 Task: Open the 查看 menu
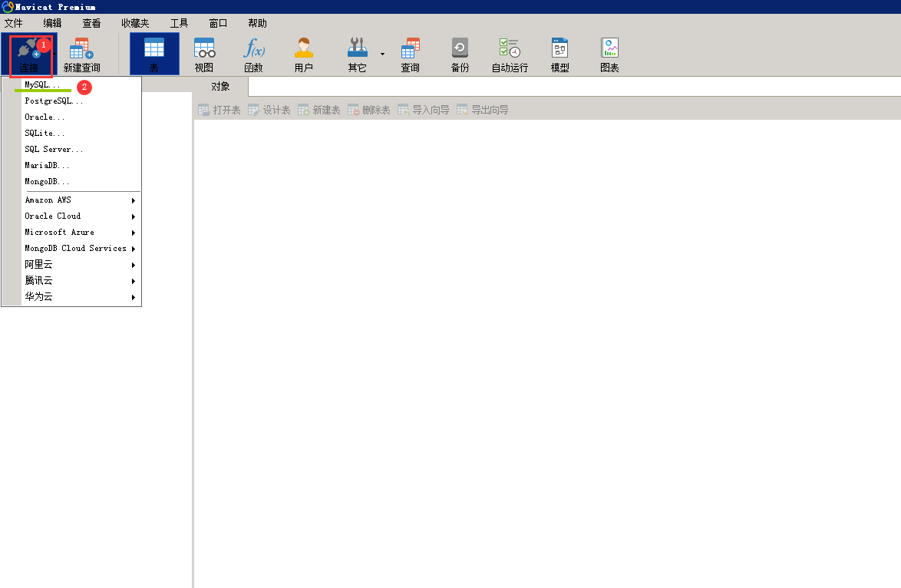pyautogui.click(x=91, y=23)
